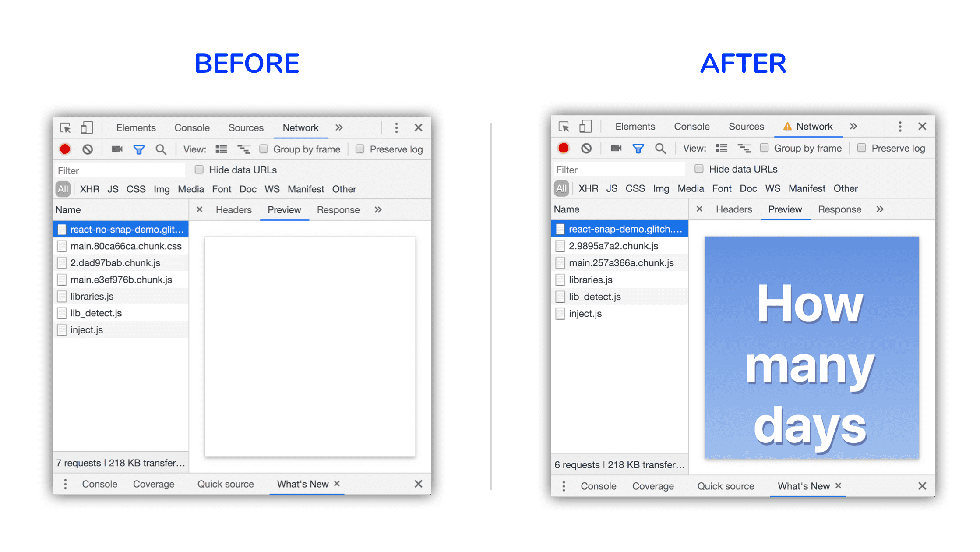Click the video camera icon in toolbar
The image size is (980, 552).
(114, 149)
